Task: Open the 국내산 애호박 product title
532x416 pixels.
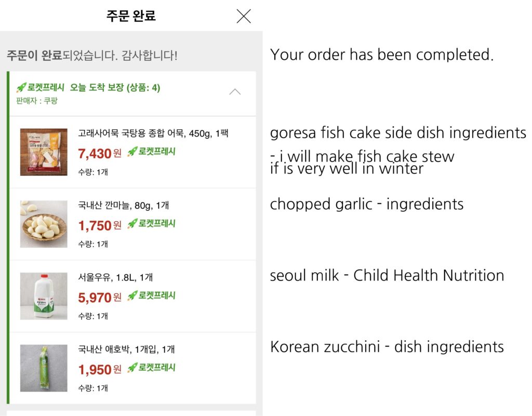Action: pyautogui.click(x=127, y=350)
